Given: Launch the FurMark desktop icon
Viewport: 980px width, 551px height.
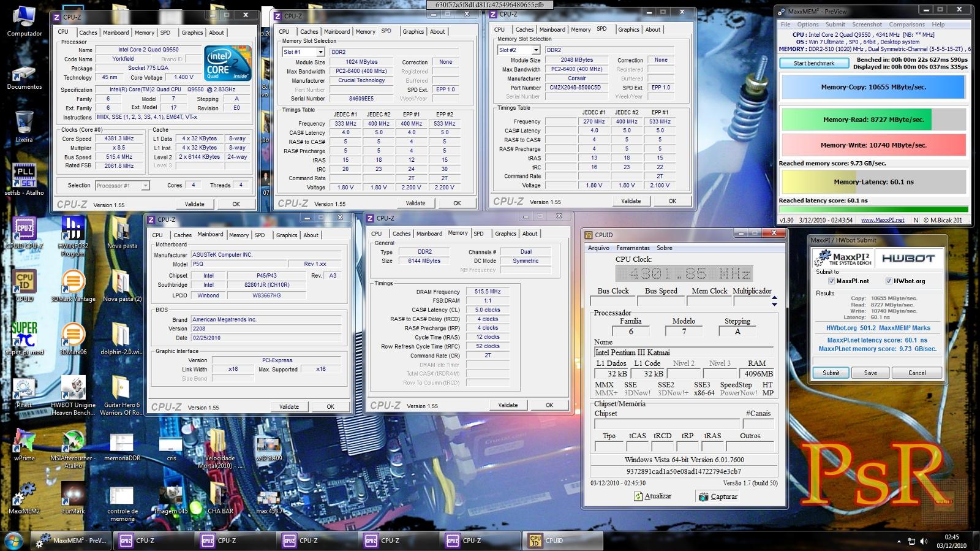Looking at the screenshot, I should coord(73,498).
